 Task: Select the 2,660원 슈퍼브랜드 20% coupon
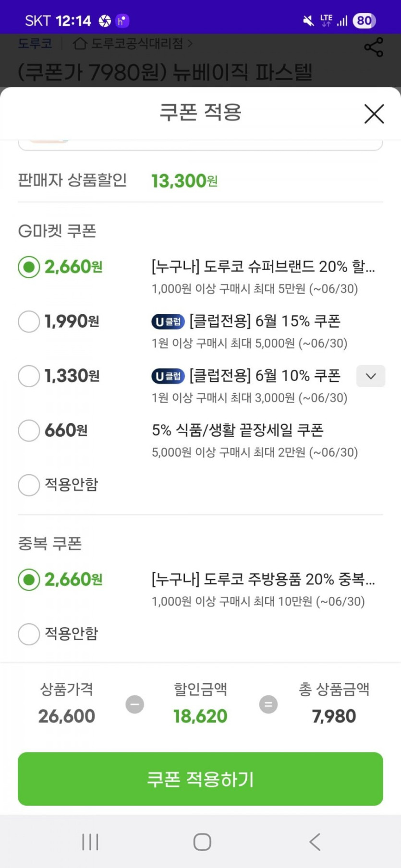[x=29, y=267]
